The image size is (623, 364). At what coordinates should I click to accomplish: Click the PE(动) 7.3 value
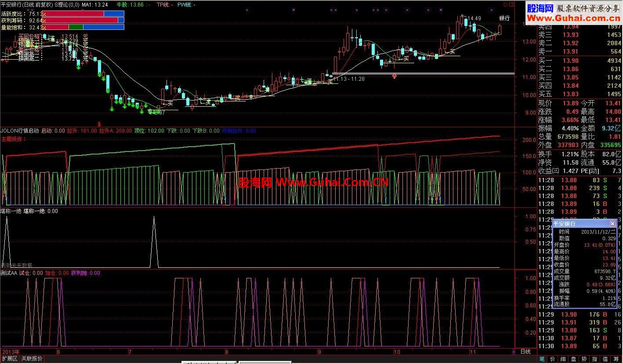coord(617,171)
